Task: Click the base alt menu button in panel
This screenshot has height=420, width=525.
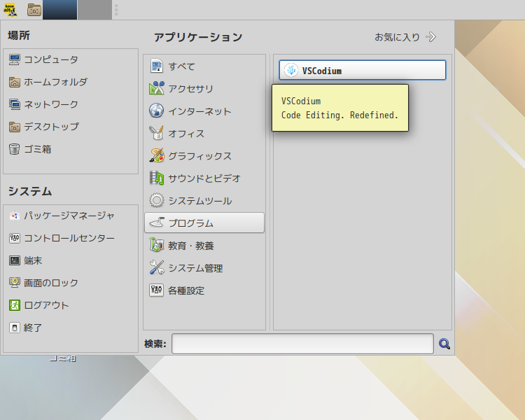Action: coord(10,10)
